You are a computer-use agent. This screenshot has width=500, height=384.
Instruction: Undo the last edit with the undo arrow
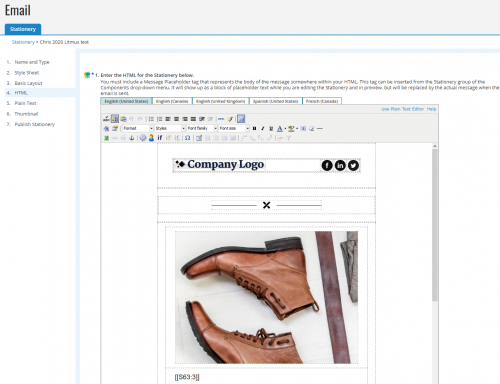pos(131,119)
